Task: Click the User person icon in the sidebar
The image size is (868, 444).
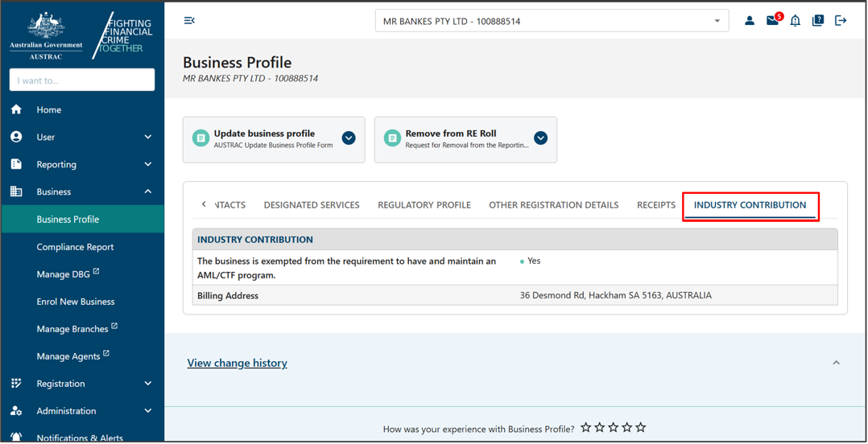Action: click(x=17, y=137)
